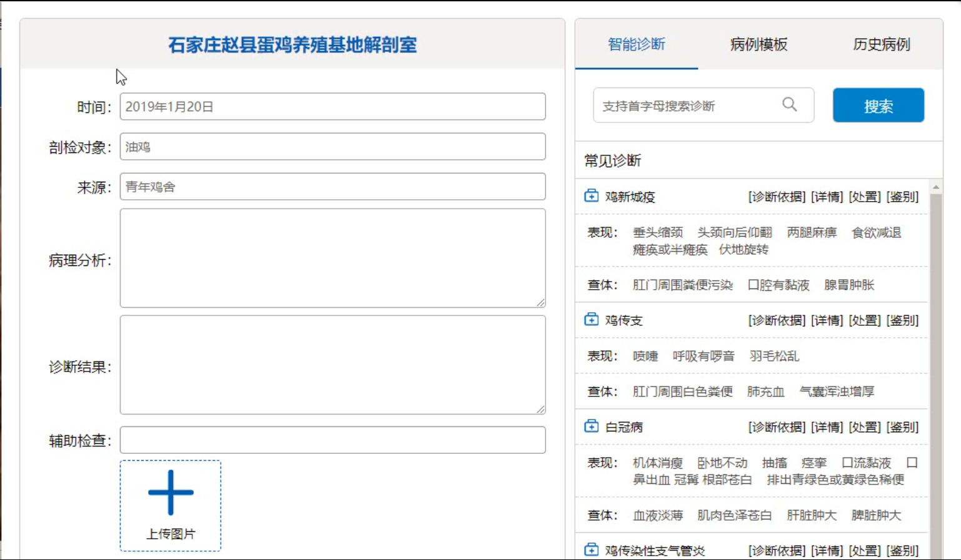Image resolution: width=961 pixels, height=560 pixels.
Task: Open [处置] link for 白冠病
Action: [864, 427]
